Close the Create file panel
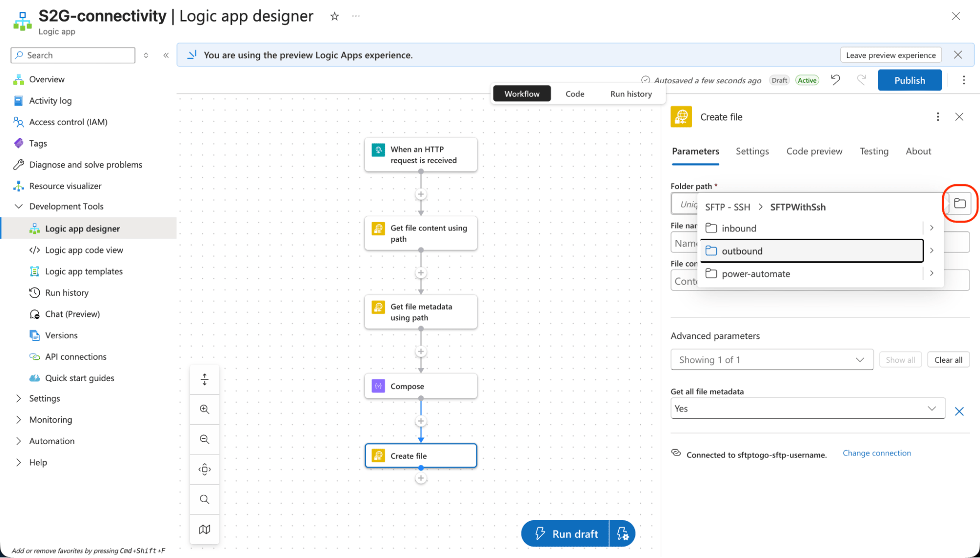980x558 pixels. coord(959,117)
